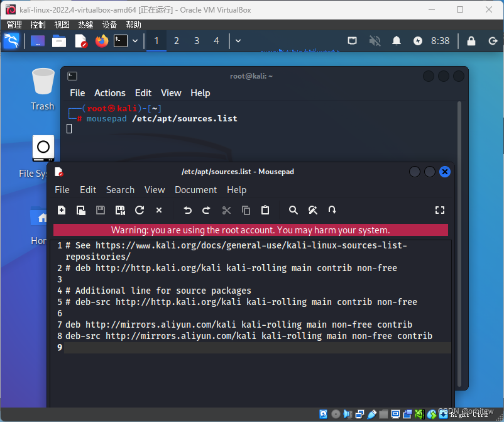This screenshot has width=504, height=422.
Task: Open VirtualBox 帮助 menu
Action: (x=133, y=25)
